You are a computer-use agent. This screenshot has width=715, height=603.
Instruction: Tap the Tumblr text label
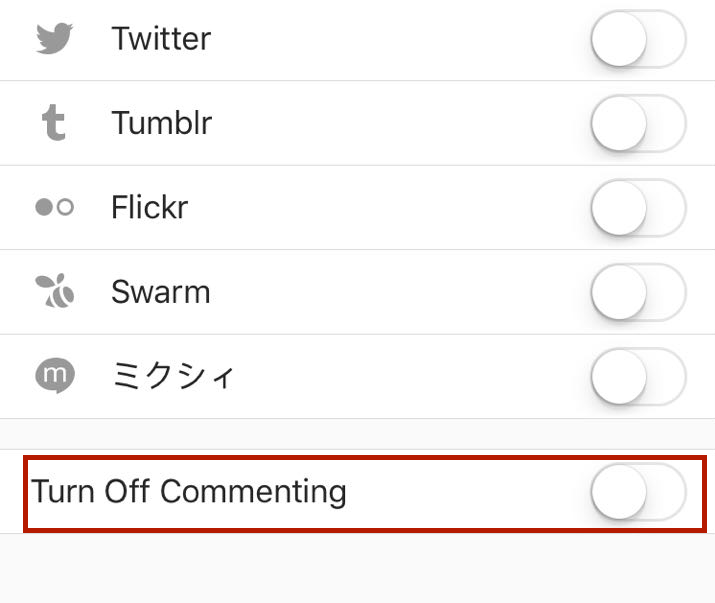(x=161, y=124)
